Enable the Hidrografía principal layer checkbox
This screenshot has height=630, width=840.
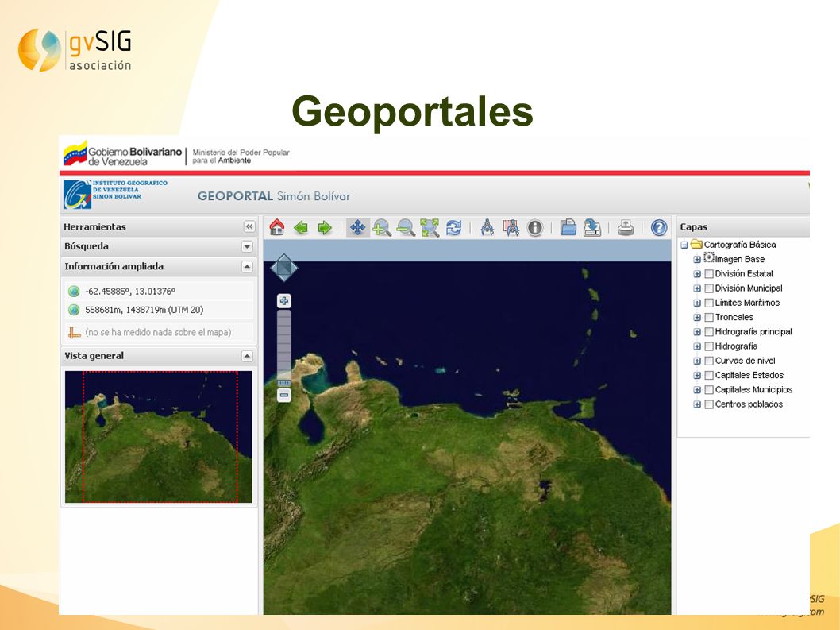click(709, 332)
